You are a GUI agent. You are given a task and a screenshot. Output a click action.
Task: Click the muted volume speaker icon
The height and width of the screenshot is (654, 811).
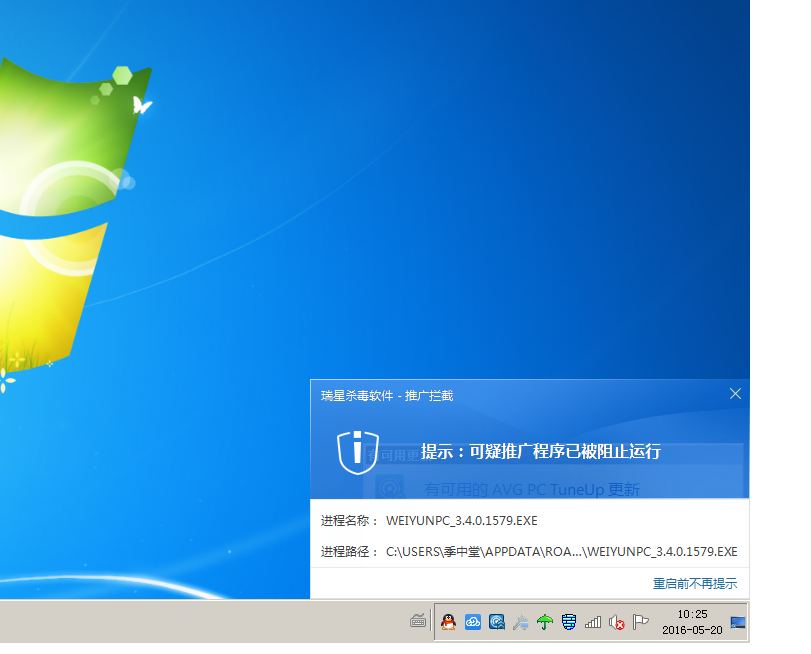[617, 622]
